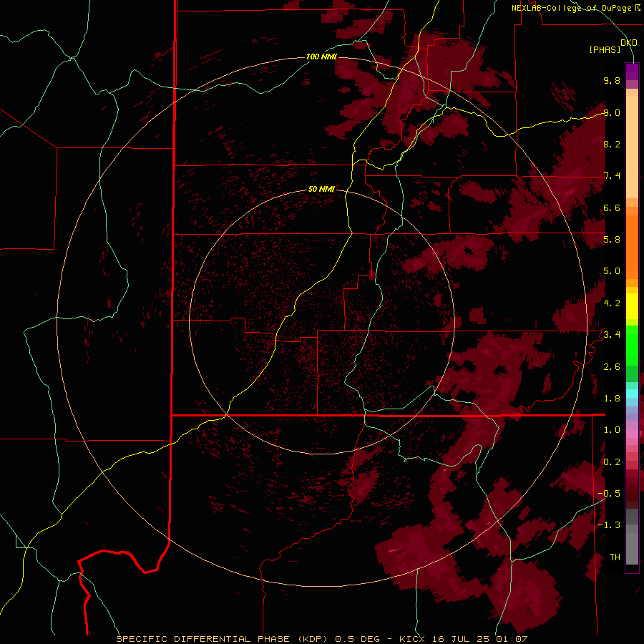Click the 0.2 scale label
This screenshot has height=644, width=644.
point(612,462)
